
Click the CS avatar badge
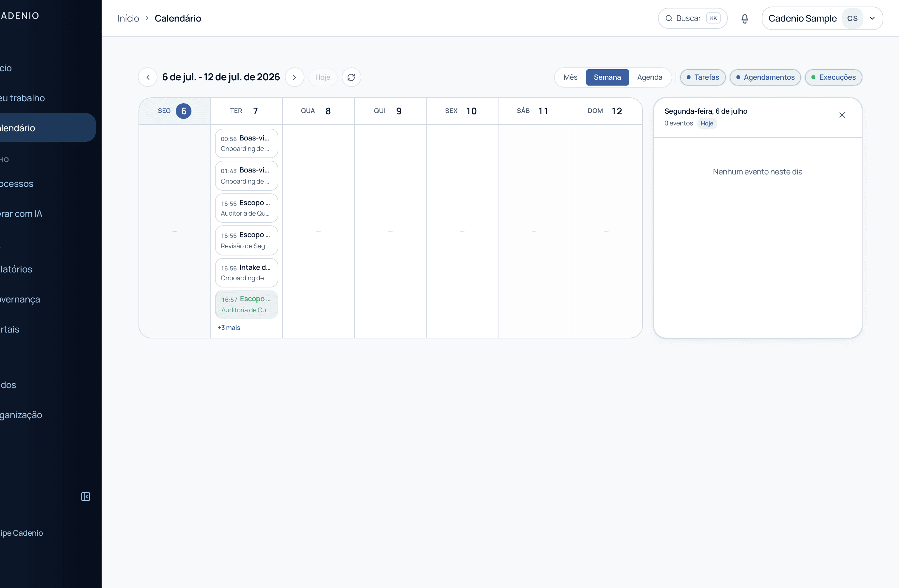[852, 19]
